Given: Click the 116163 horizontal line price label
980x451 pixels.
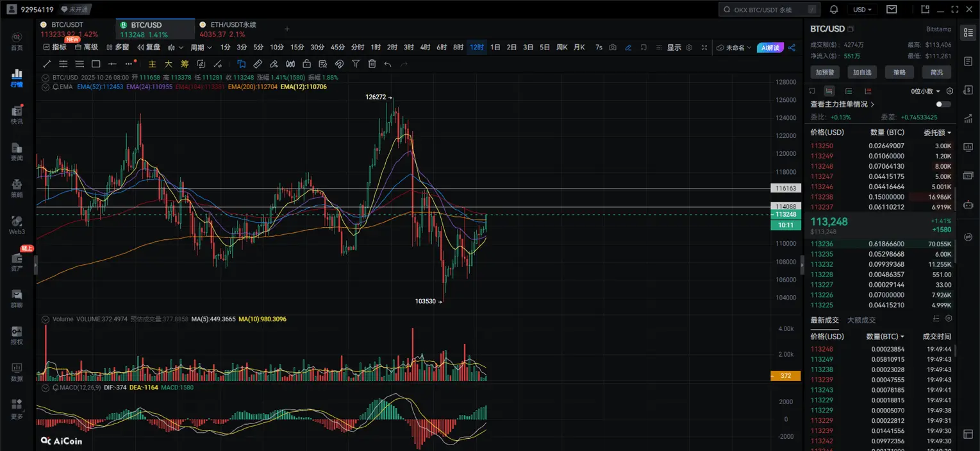Looking at the screenshot, I should coord(785,189).
